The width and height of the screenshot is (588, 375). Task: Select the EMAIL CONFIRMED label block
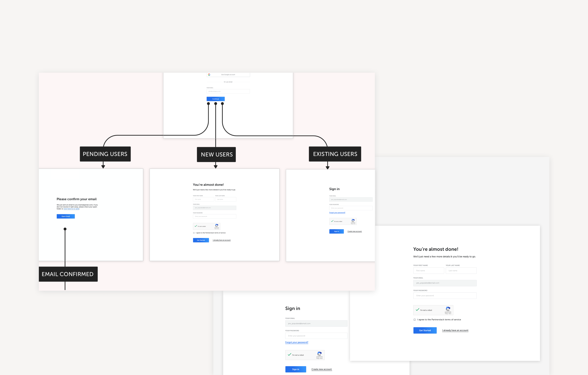point(68,274)
